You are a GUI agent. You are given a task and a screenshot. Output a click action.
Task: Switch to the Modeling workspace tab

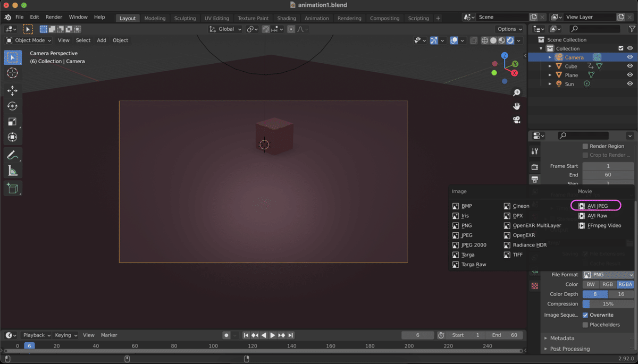pos(155,18)
